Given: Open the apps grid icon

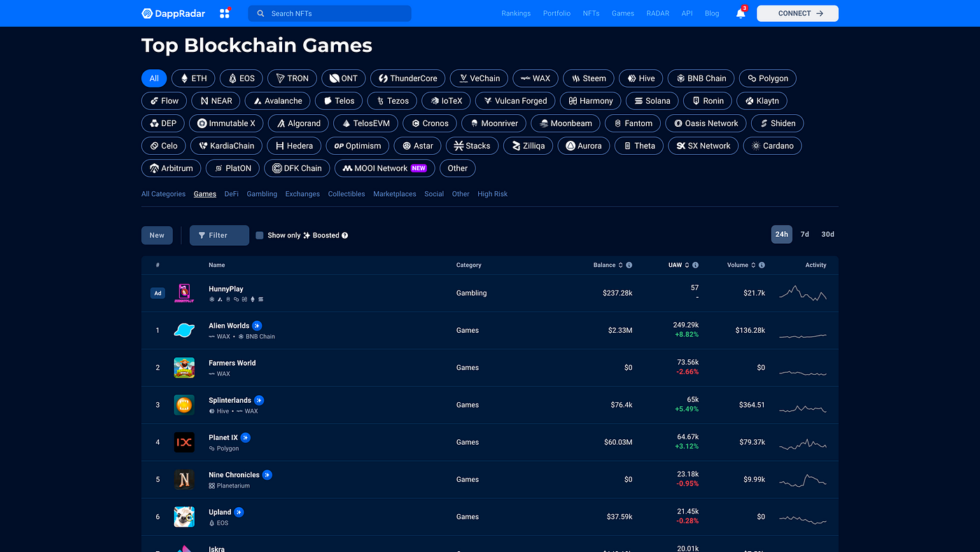Looking at the screenshot, I should (x=225, y=13).
